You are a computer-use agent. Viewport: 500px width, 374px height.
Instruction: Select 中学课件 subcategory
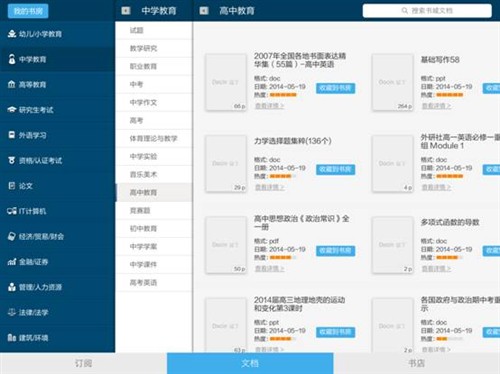(x=154, y=264)
